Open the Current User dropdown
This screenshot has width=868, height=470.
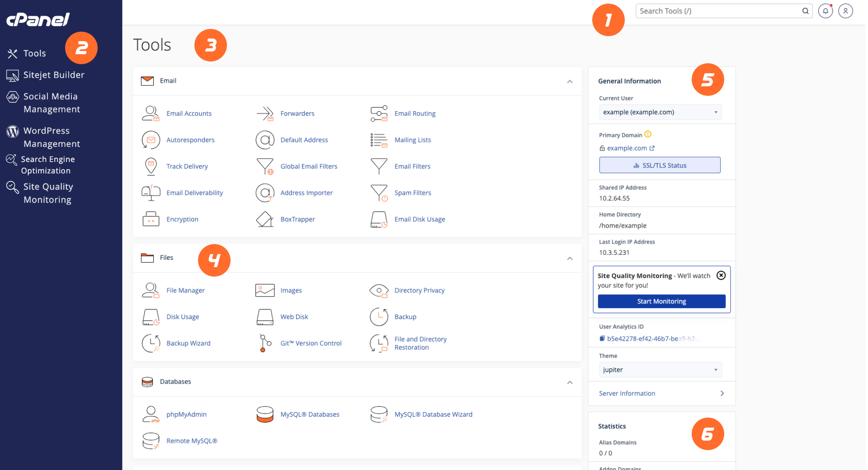pyautogui.click(x=660, y=112)
